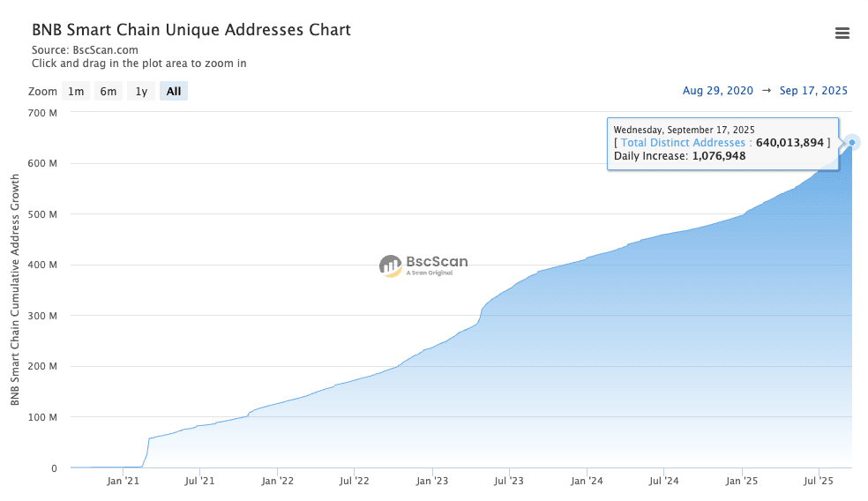Set zoom range to 6m
Screen dimensions: 868x501
coord(108,92)
